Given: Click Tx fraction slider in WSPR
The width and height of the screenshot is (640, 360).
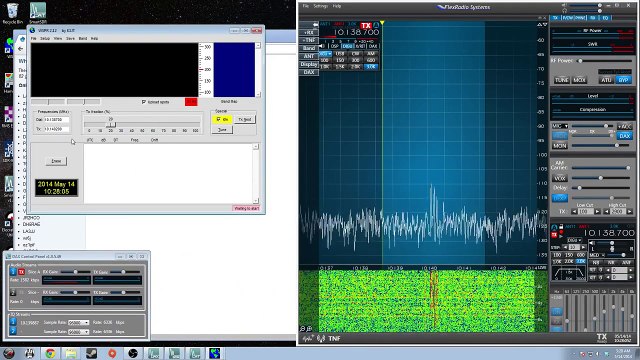Looking at the screenshot, I should (x=111, y=125).
